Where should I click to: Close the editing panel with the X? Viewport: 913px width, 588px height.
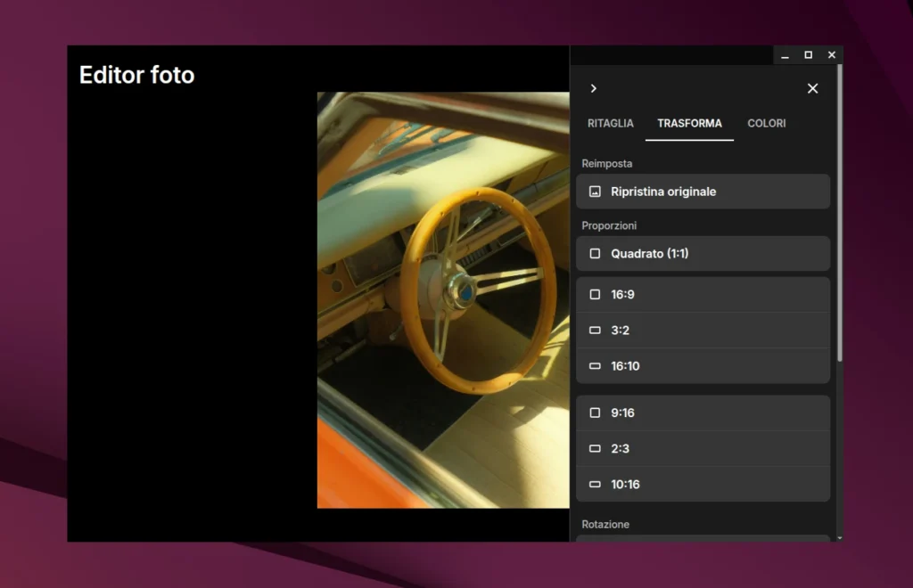812,88
